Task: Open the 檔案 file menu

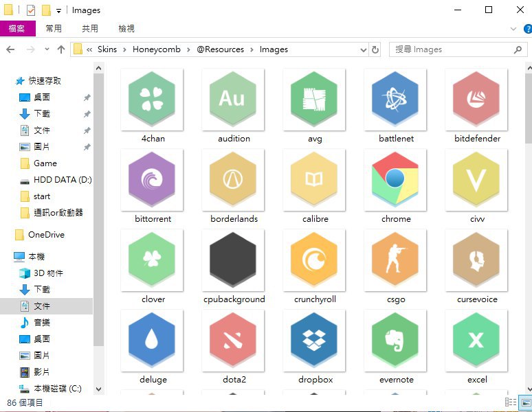Action: point(18,28)
